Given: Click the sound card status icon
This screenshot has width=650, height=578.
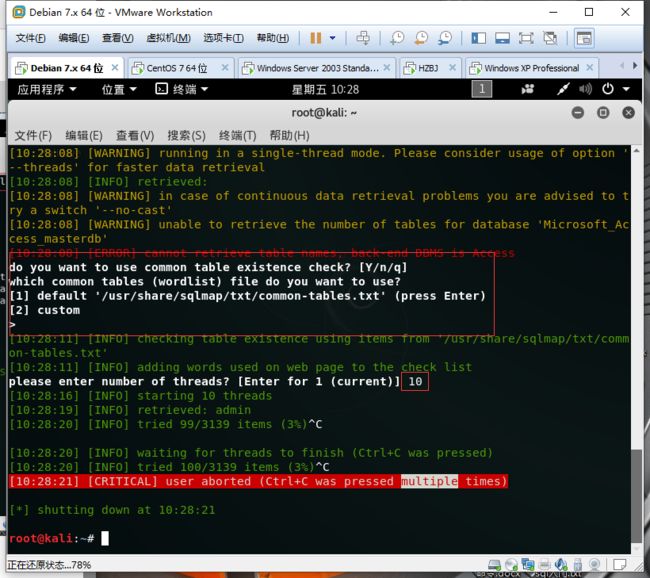Looking at the screenshot, I should pos(561,565).
